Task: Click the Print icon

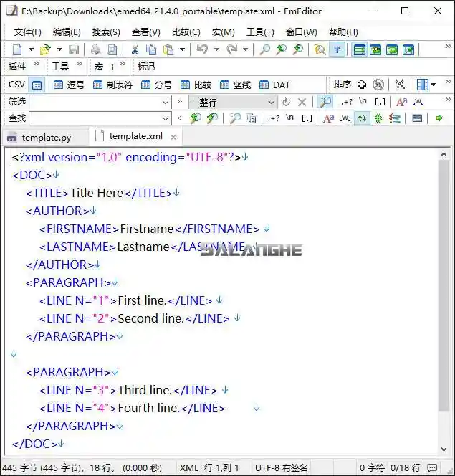Action: (96, 49)
